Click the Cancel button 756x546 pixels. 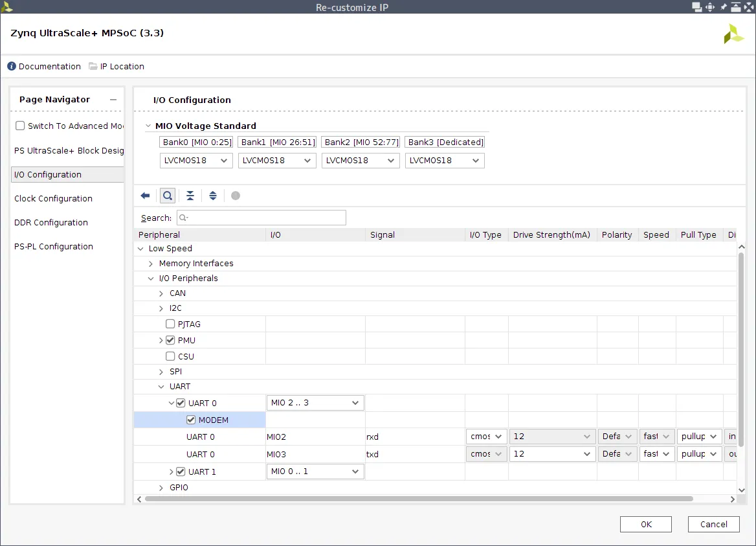(713, 525)
